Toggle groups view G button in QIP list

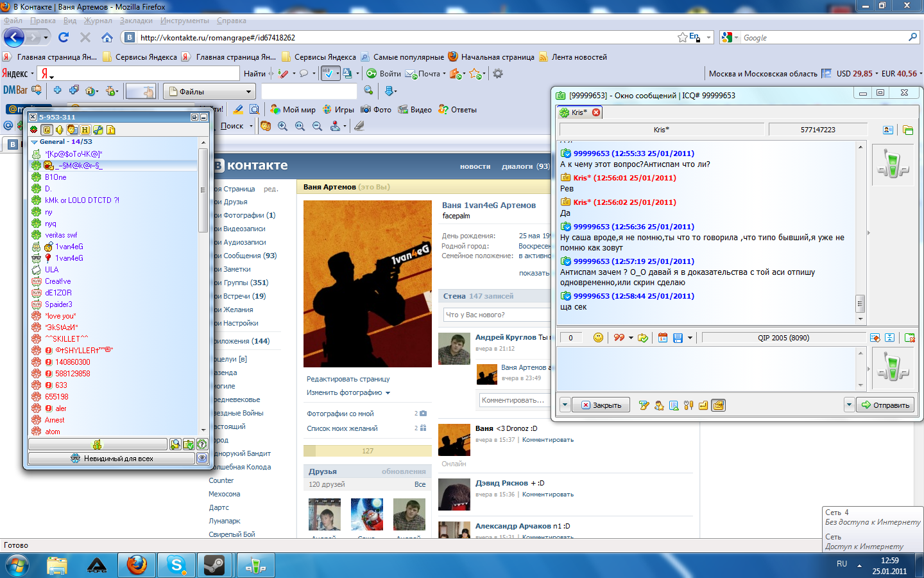(x=47, y=130)
